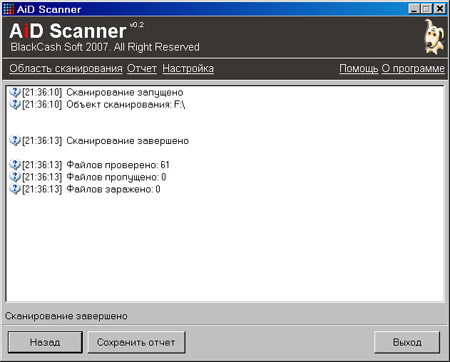Open the Отчет link
450x362 pixels.
pyautogui.click(x=142, y=68)
